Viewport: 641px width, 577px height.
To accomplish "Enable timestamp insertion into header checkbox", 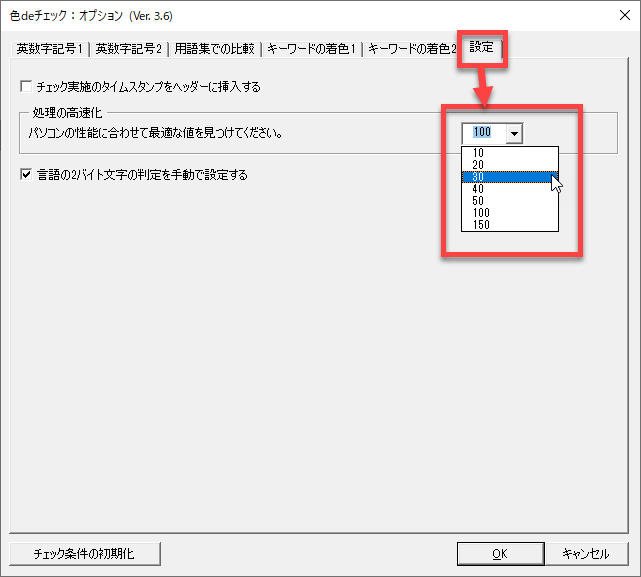I will pos(27,87).
